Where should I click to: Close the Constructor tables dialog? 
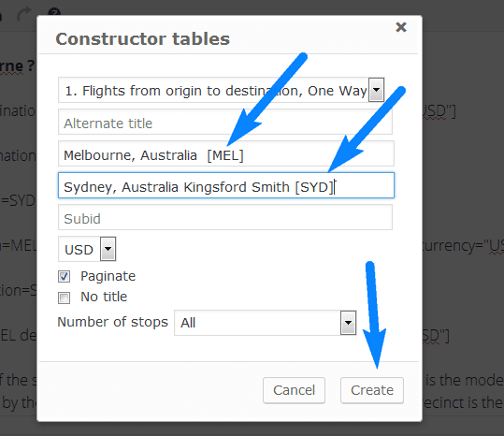tap(401, 27)
